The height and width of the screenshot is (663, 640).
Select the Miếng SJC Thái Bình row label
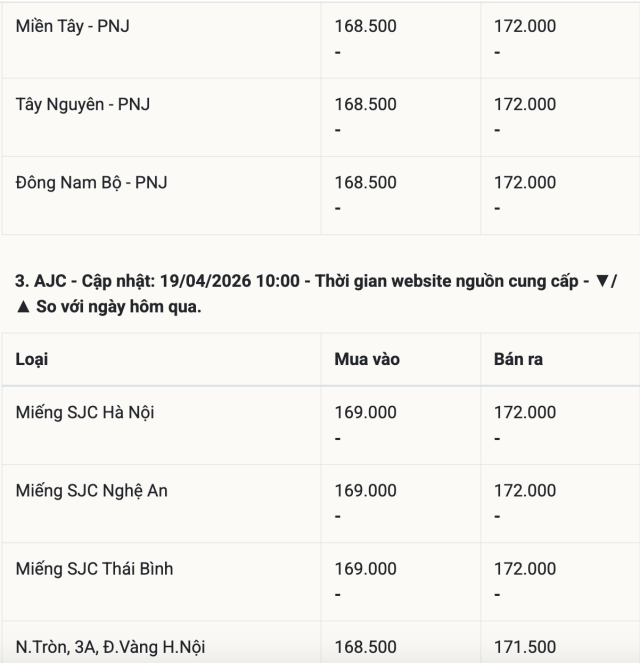pos(94,568)
